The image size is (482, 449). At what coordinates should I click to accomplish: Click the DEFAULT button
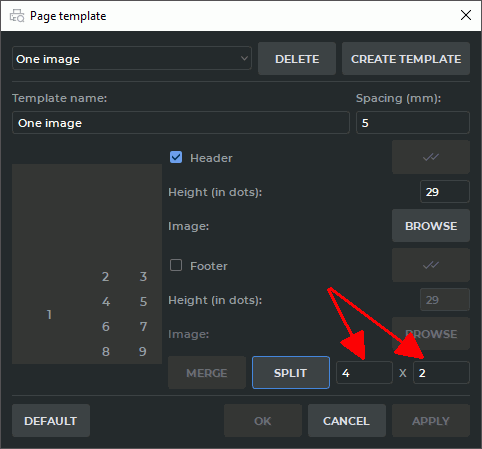51,421
